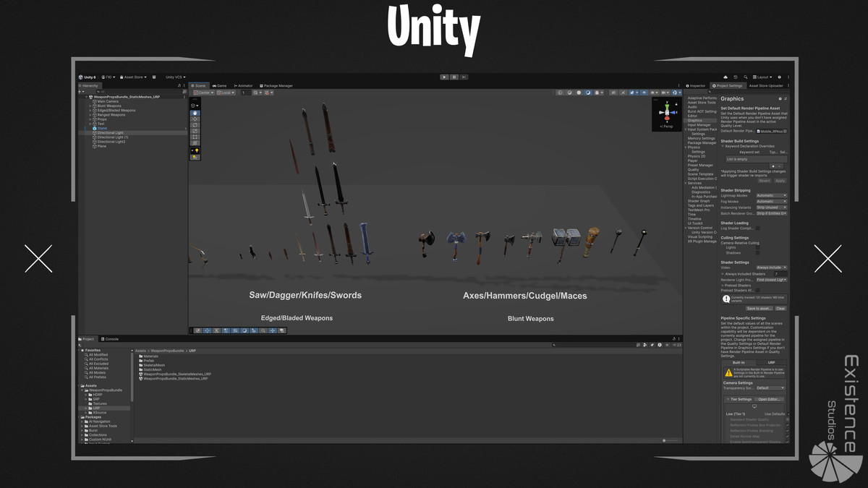Click the light bulb icon in Scene overlay

(x=195, y=150)
